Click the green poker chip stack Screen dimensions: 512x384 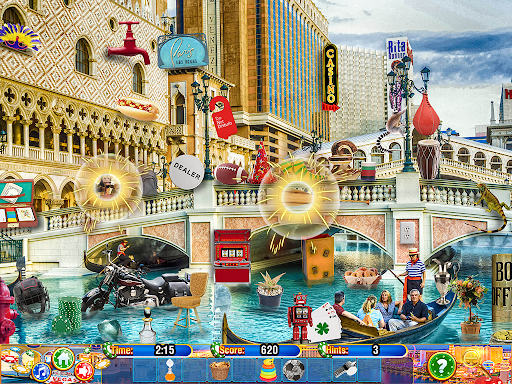68,315
